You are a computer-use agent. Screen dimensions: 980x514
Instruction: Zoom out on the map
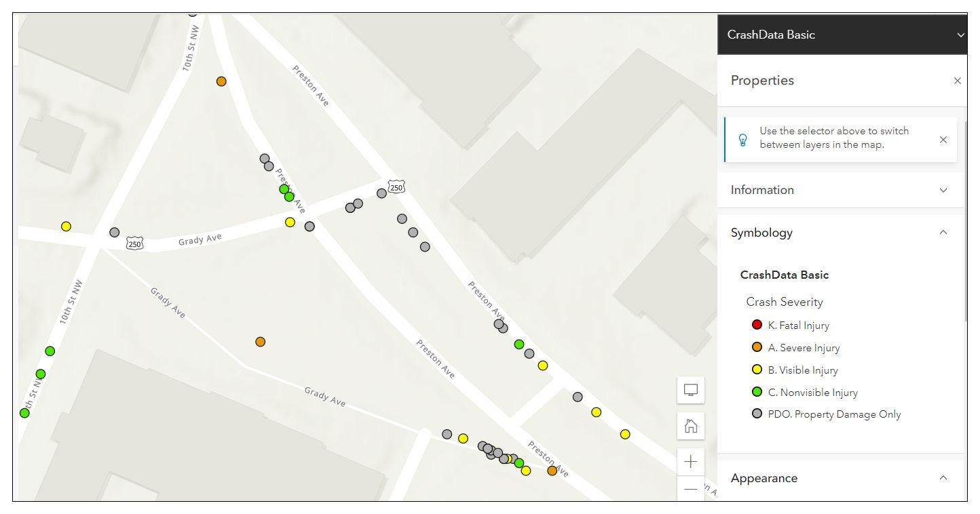(691, 489)
